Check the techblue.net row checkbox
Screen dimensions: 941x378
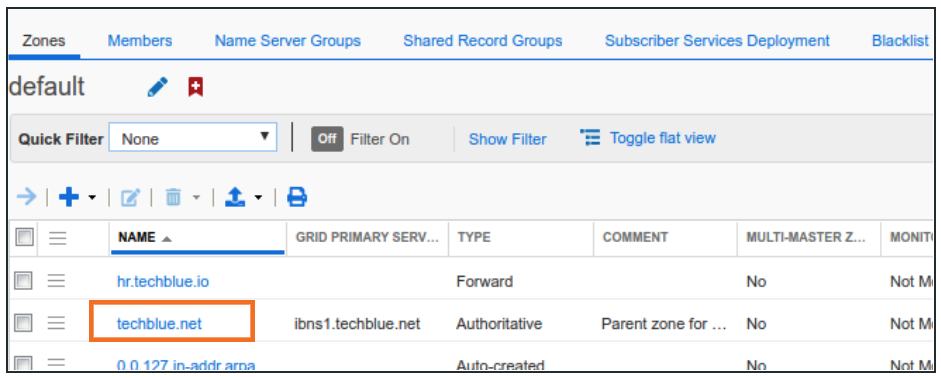pyautogui.click(x=23, y=323)
